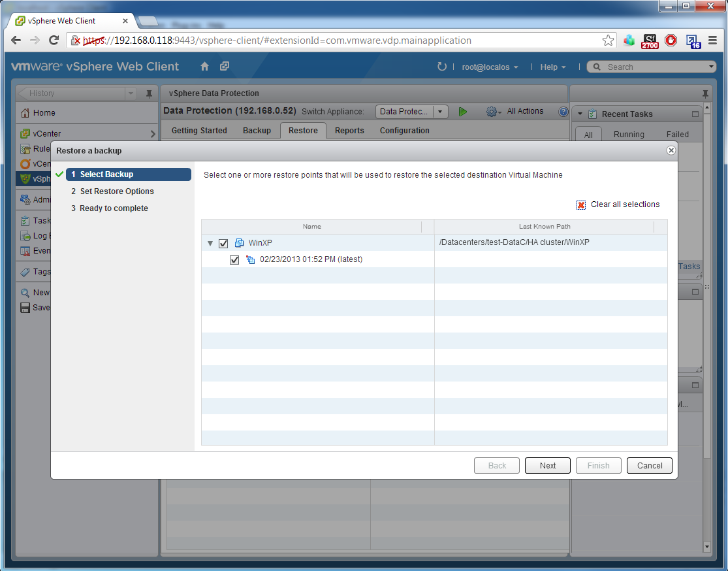Expand the vCenter navigator chevron
Screen dimensions: 728x571
pyautogui.click(x=153, y=134)
